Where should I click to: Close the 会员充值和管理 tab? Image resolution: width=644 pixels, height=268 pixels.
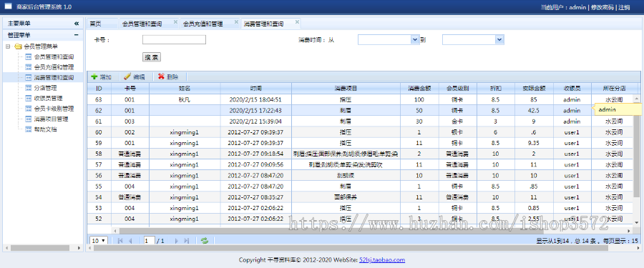coord(236,21)
